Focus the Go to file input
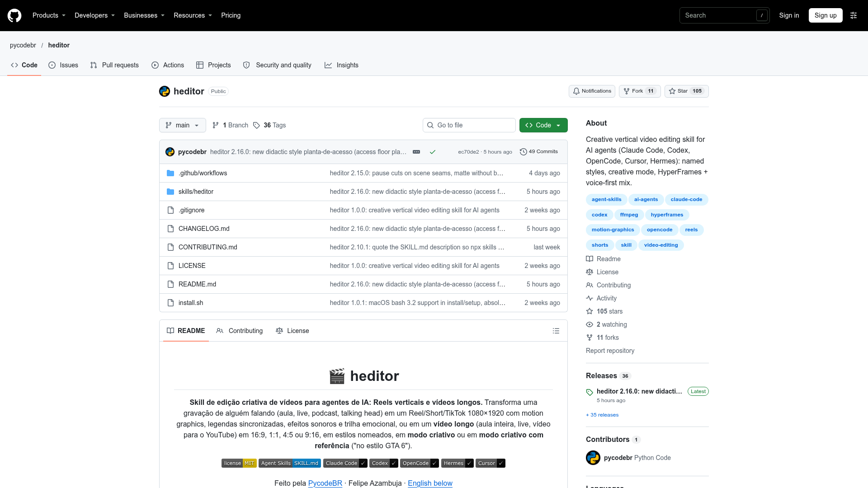 click(469, 125)
